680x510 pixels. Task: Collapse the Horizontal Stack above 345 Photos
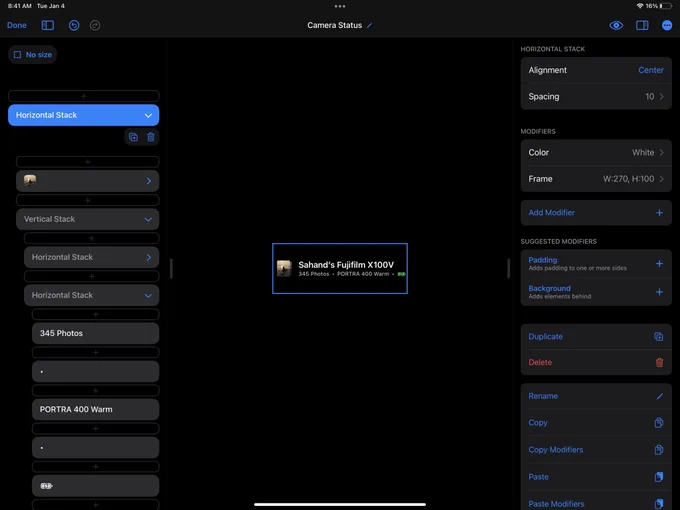tap(148, 296)
